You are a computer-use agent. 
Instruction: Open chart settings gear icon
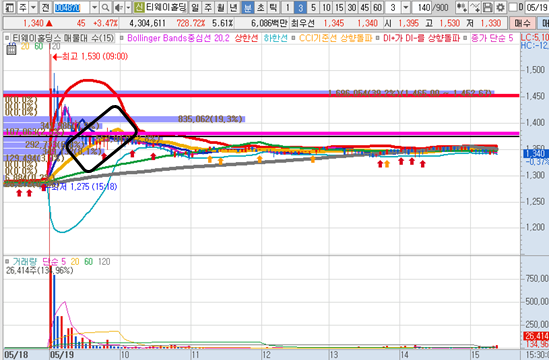click(x=500, y=7)
